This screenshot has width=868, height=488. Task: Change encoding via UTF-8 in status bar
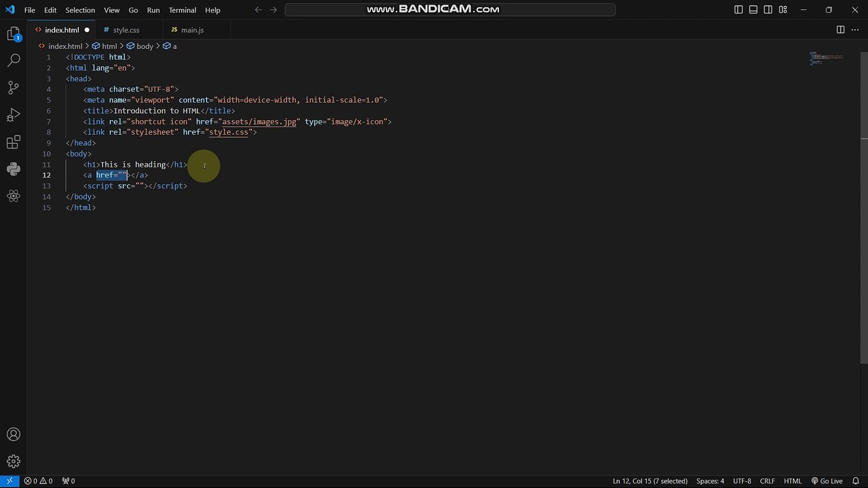742,481
